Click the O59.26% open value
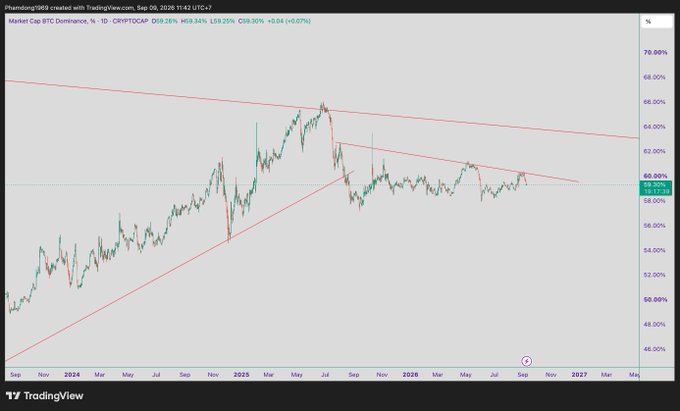Viewport: 680px width, 411px height. tap(165, 21)
